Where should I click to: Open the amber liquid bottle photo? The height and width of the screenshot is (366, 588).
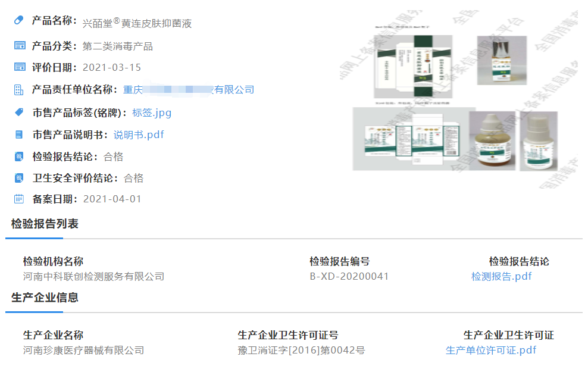(x=492, y=140)
